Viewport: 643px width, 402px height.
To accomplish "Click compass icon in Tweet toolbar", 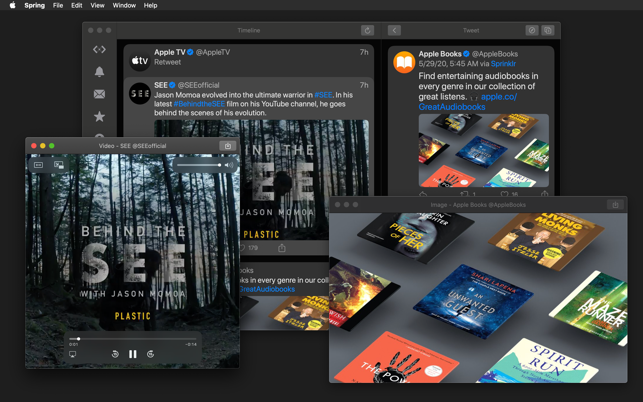I will [x=531, y=31].
